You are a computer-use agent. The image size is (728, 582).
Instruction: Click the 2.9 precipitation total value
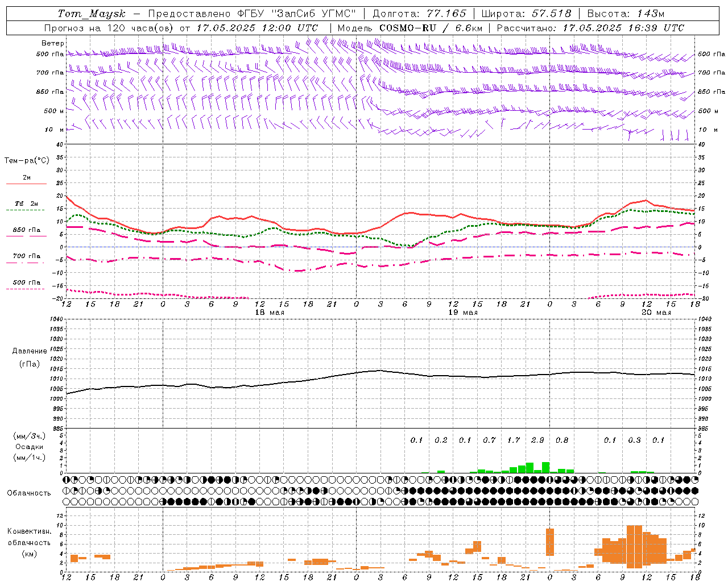pos(537,440)
